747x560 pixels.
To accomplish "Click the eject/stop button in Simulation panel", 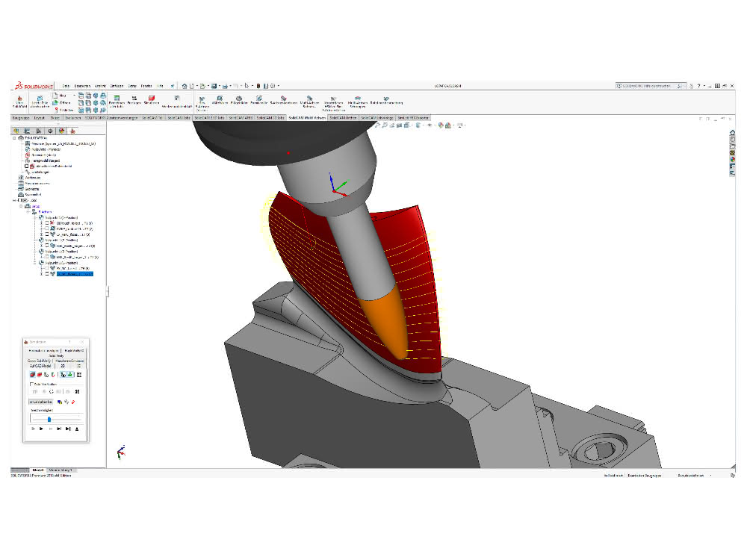I will (77, 429).
